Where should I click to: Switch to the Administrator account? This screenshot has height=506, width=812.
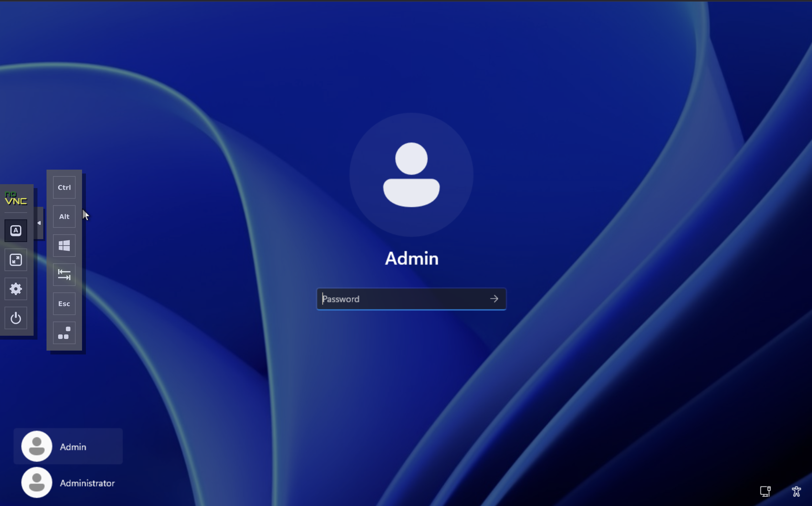pyautogui.click(x=87, y=483)
